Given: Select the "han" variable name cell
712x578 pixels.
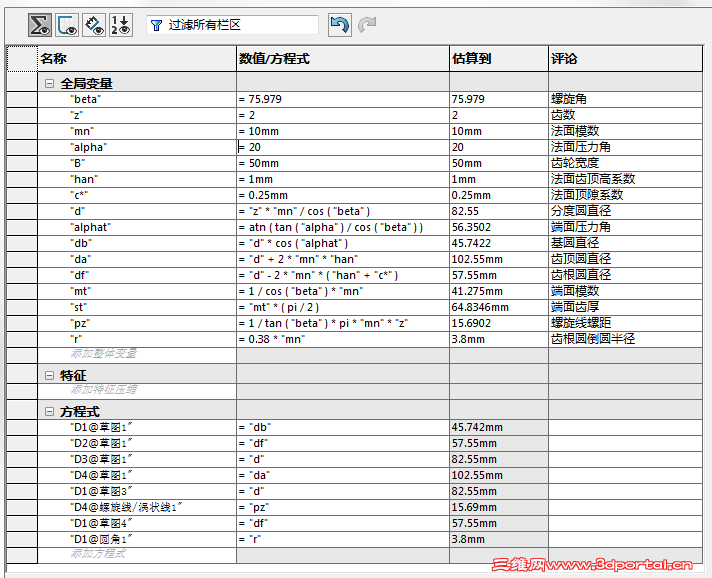Looking at the screenshot, I should tap(137, 179).
